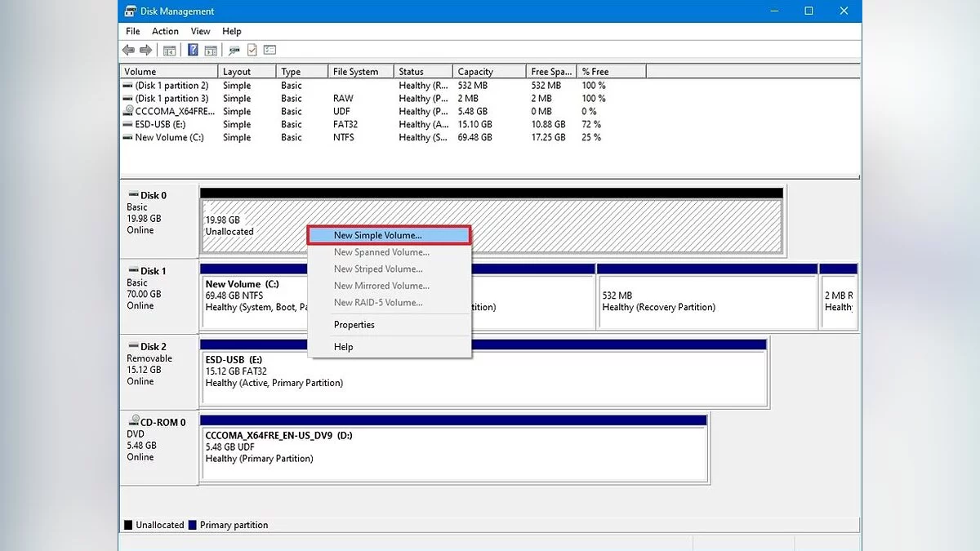Click the Forward arrow toolbar icon

pyautogui.click(x=147, y=51)
